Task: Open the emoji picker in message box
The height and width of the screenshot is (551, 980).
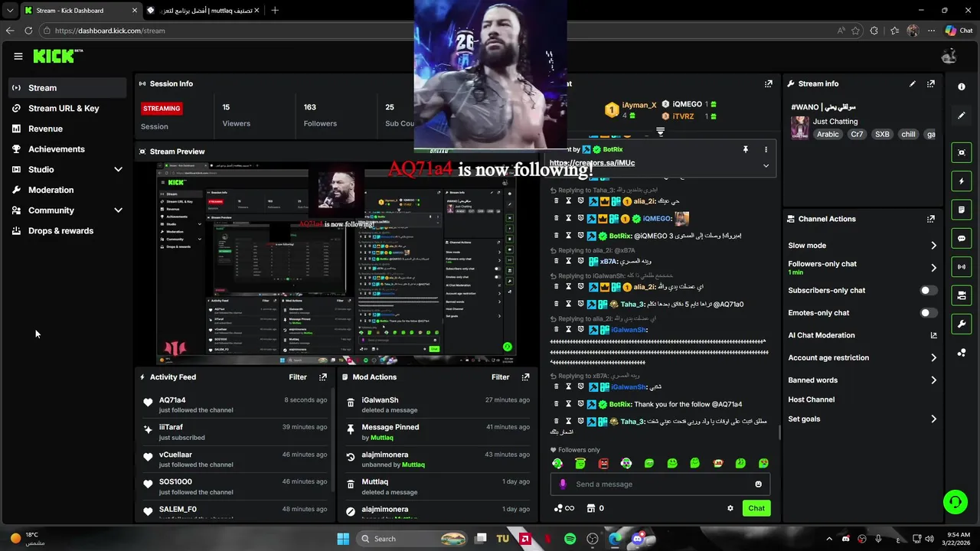Action: tap(759, 484)
